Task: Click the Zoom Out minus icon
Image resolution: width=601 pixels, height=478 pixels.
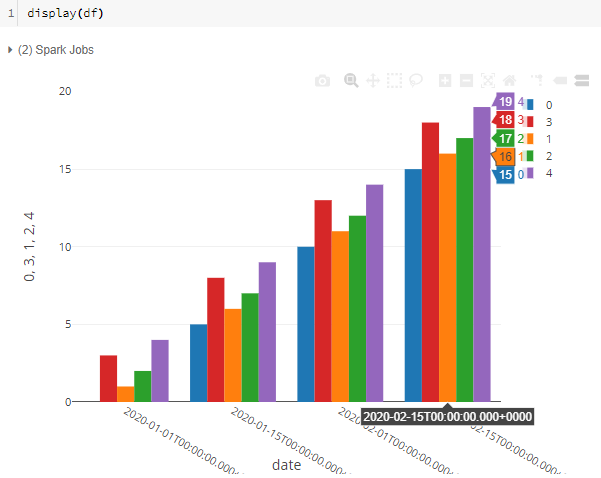Action: [x=466, y=81]
